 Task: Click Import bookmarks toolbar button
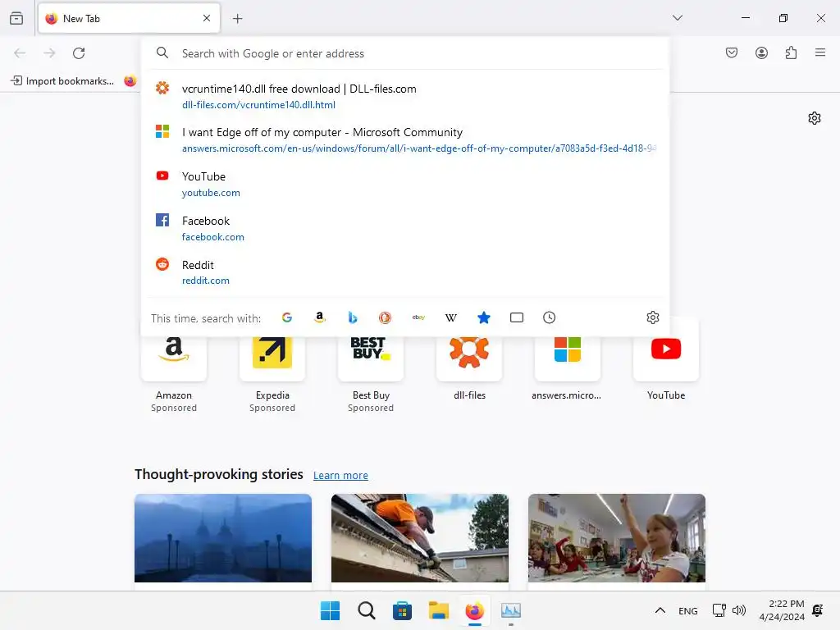(62, 81)
